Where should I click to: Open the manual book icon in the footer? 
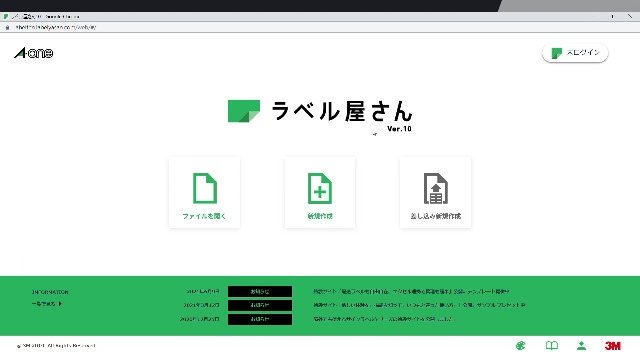click(x=552, y=346)
